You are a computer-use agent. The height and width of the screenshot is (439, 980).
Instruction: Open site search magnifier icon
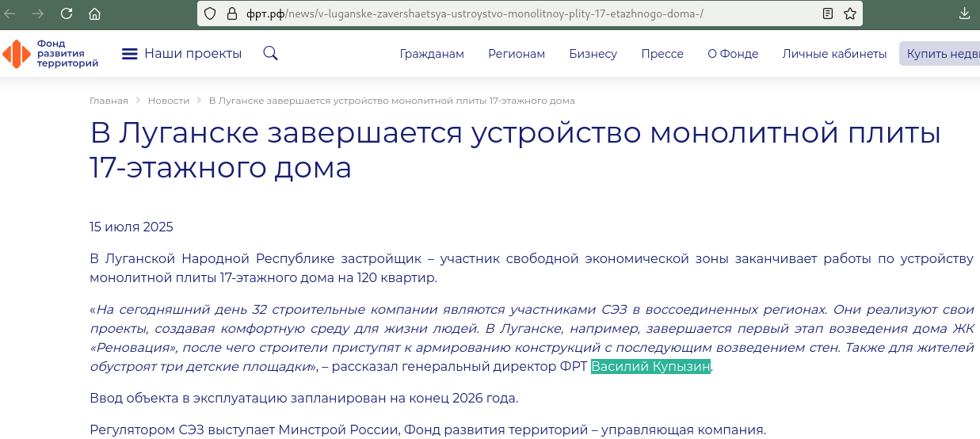270,54
